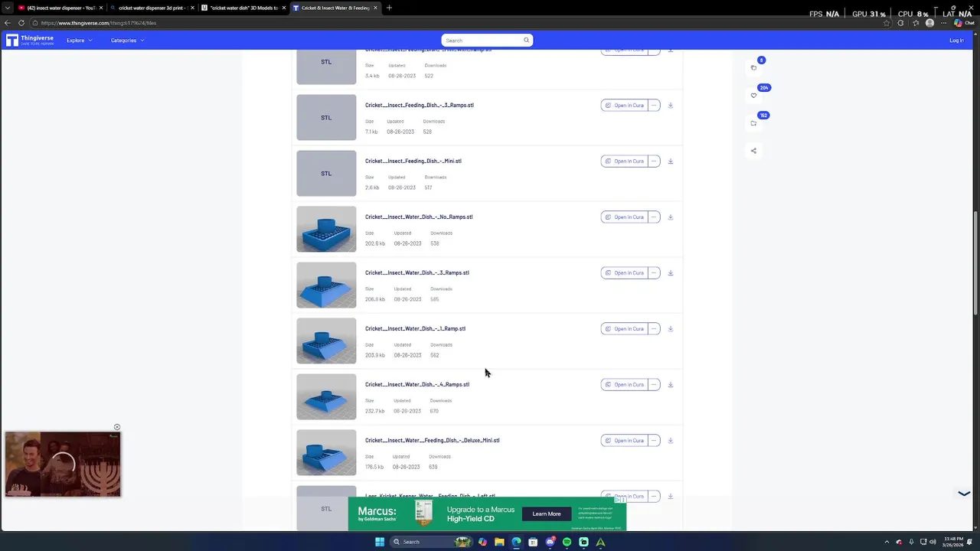Download the Feeding_Dish_Mini.stl file
Screen dimensions: 980x551
tap(670, 161)
